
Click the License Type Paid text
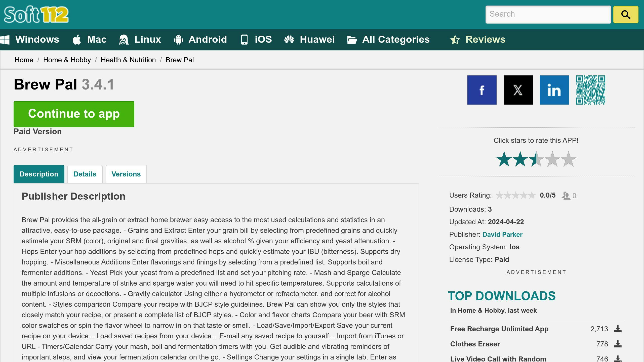pyautogui.click(x=479, y=260)
